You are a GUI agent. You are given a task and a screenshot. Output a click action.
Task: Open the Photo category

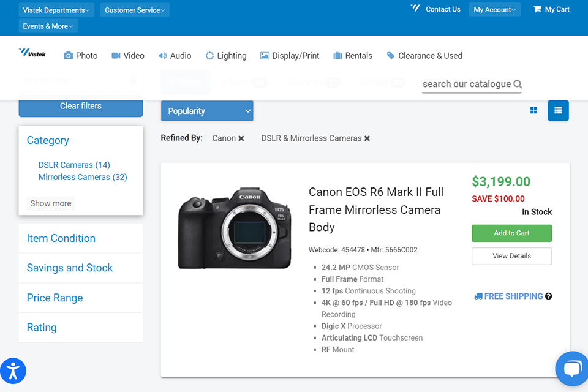[80, 56]
